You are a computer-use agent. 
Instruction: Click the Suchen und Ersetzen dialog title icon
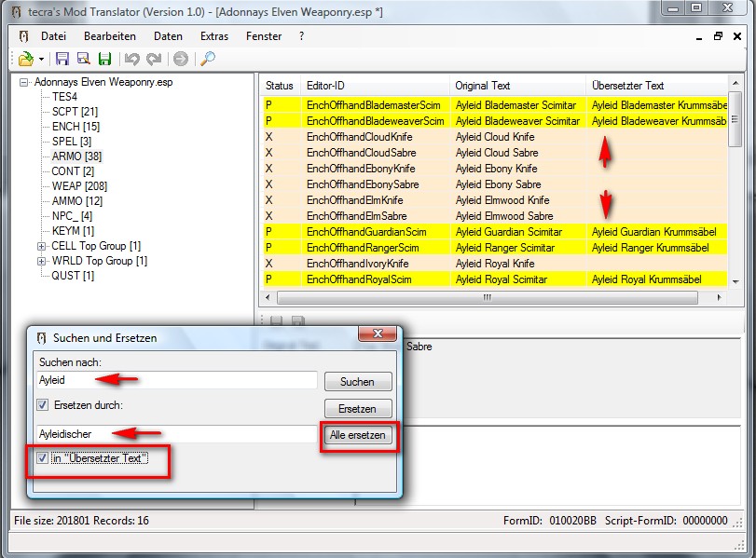[x=41, y=338]
